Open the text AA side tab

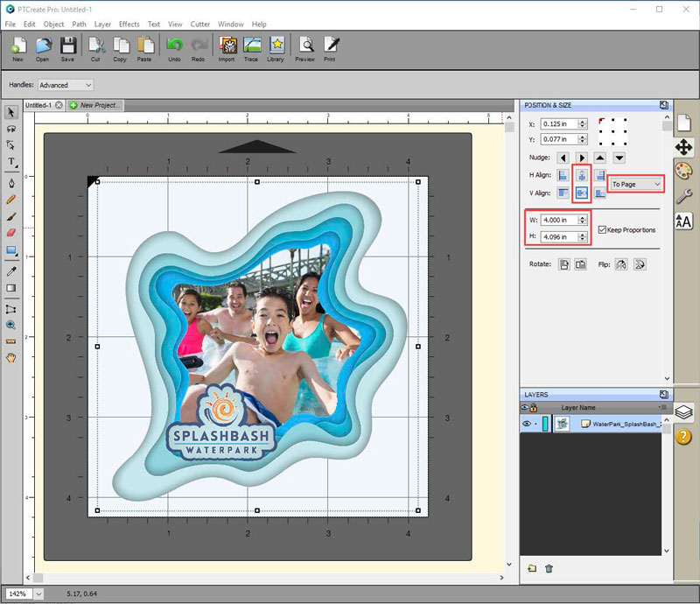click(683, 221)
